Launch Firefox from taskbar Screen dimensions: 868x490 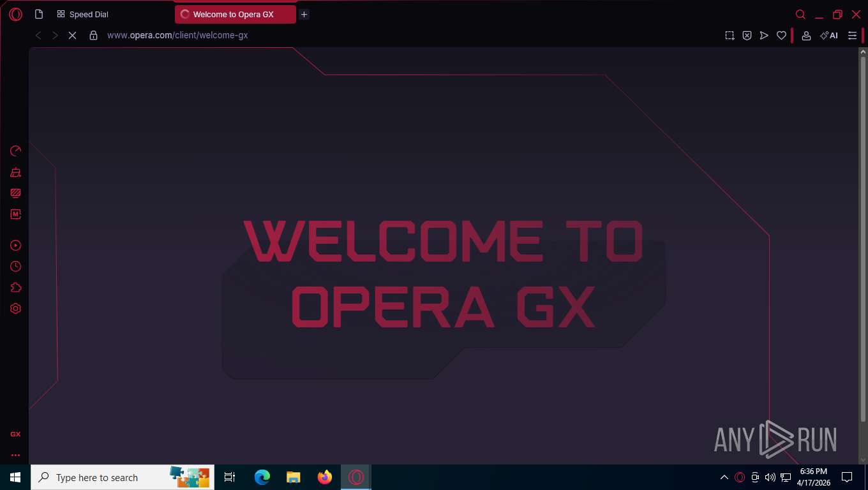tap(325, 477)
